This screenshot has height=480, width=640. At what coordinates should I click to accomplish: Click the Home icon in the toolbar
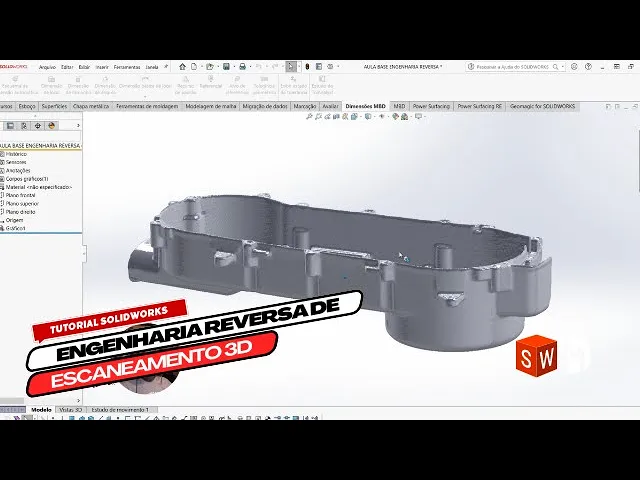pos(182,67)
